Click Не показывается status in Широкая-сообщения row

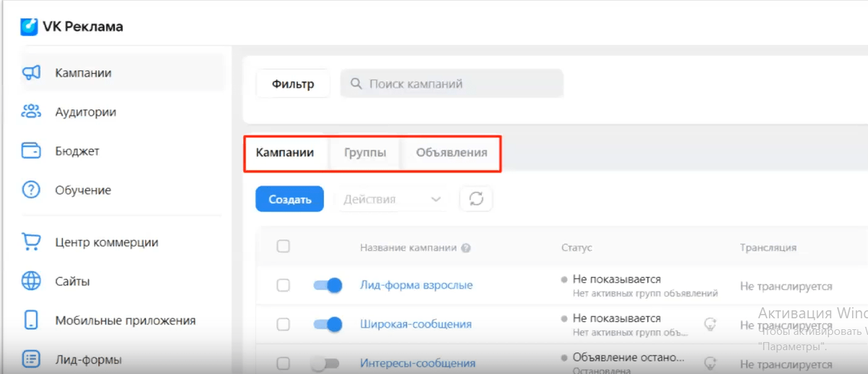[x=616, y=318]
